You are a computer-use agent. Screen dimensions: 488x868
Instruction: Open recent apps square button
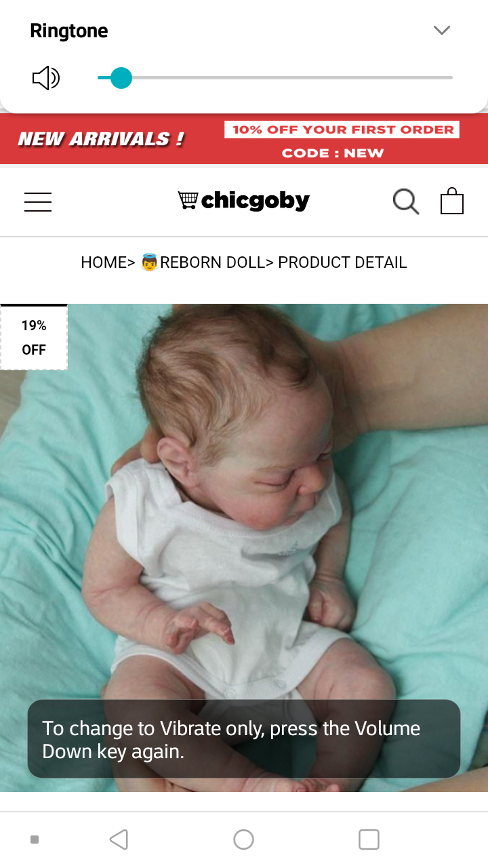point(369,840)
